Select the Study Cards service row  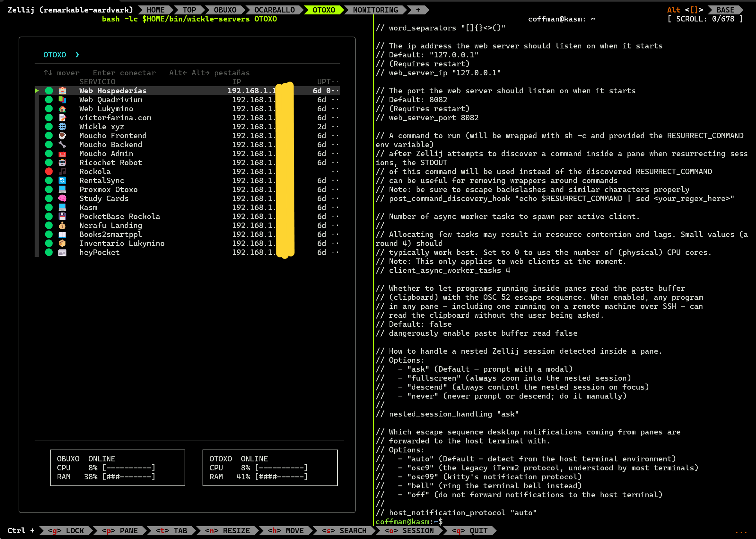(x=187, y=198)
